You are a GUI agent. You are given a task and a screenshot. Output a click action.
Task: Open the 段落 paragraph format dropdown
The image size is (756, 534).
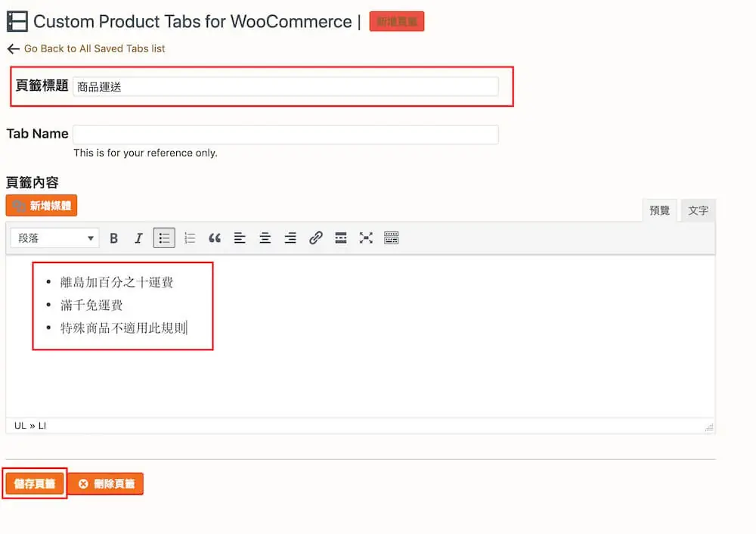[55, 238]
